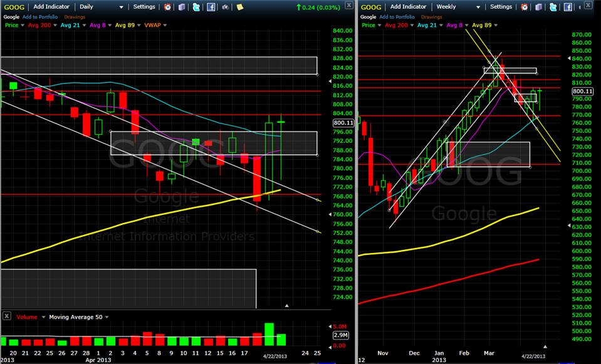Viewport: 601px width, 364px height.
Task: Click the 840.00 label on Weekly price axis
Action: [x=582, y=59]
